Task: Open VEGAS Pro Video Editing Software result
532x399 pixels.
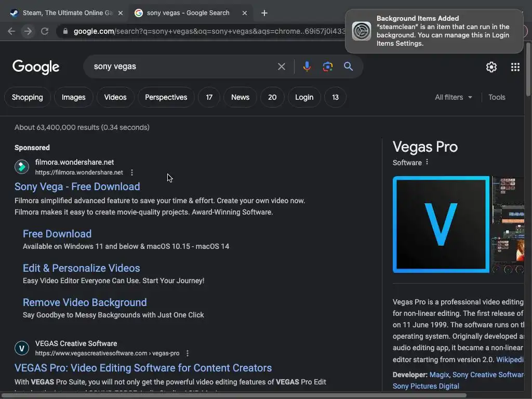Action: coord(143,368)
